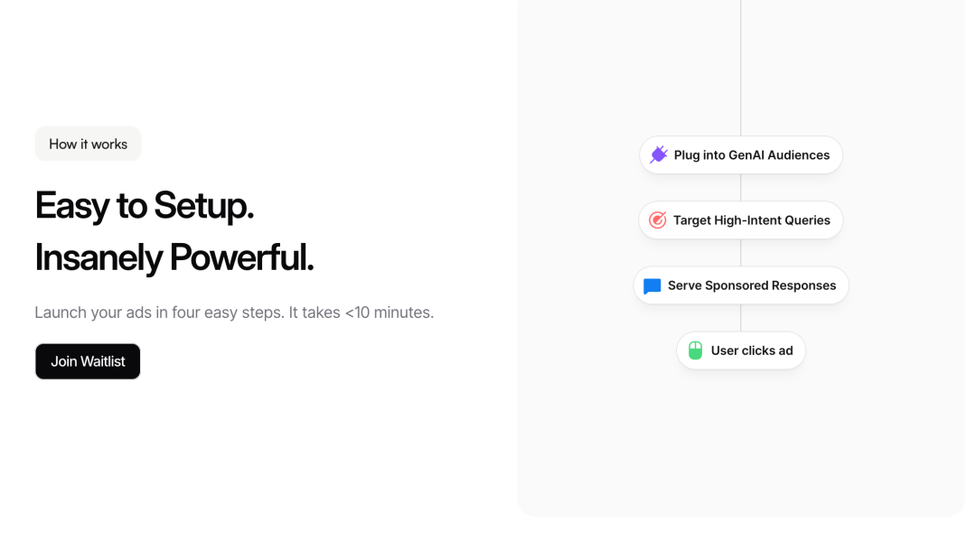
Task: Click the blue chat bubble icon
Action: coord(652,285)
